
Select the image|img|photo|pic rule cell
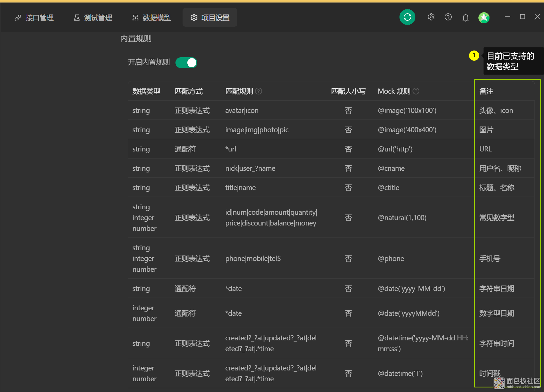257,130
